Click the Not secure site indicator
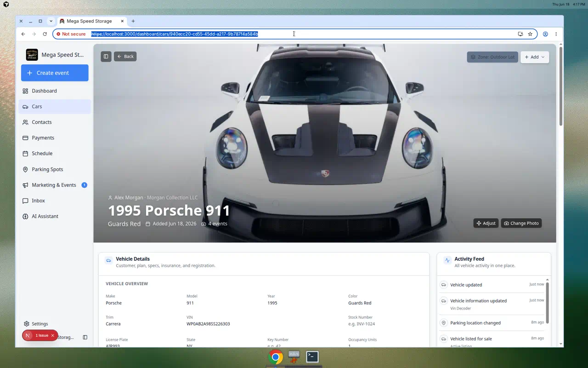 click(71, 34)
